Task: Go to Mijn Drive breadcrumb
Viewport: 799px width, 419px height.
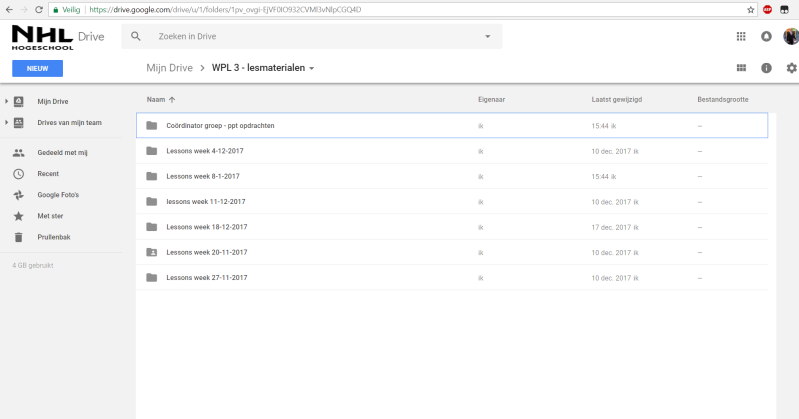Action: pos(169,68)
